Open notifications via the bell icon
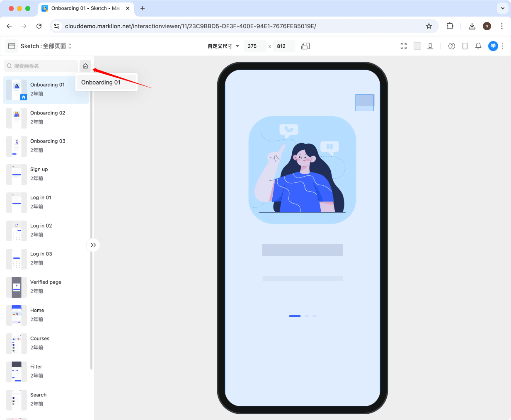Image resolution: width=511 pixels, height=420 pixels. (478, 46)
